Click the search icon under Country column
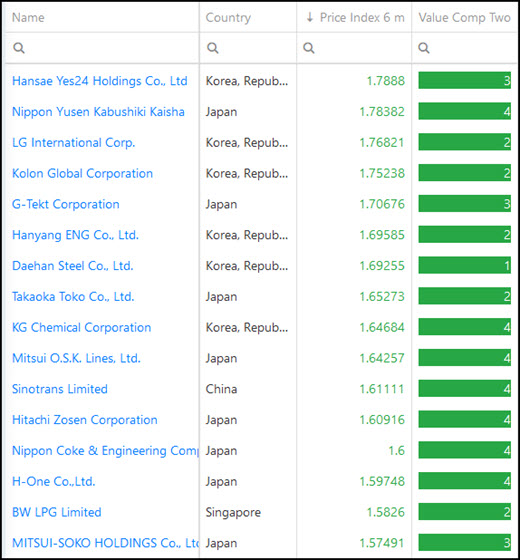The height and width of the screenshot is (560, 520). point(212,48)
